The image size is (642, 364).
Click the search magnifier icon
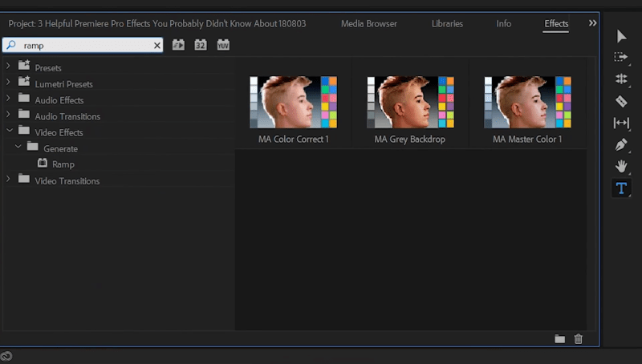tap(11, 45)
